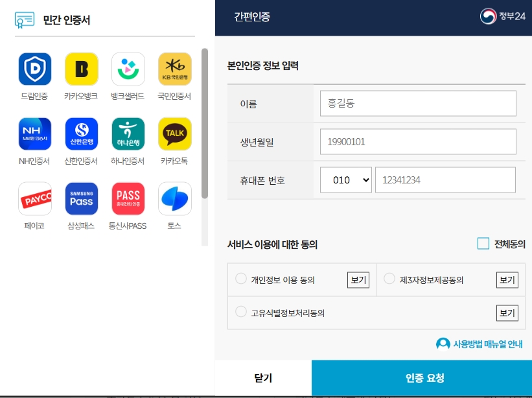Choose the 카카오뱅크 authentication icon
This screenshot has height=398, width=532.
click(x=82, y=69)
